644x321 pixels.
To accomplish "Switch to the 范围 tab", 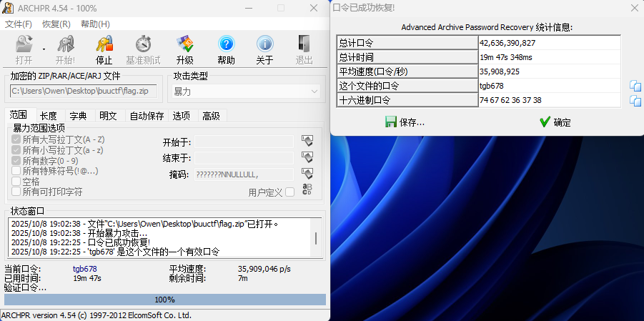I will pos(18,115).
